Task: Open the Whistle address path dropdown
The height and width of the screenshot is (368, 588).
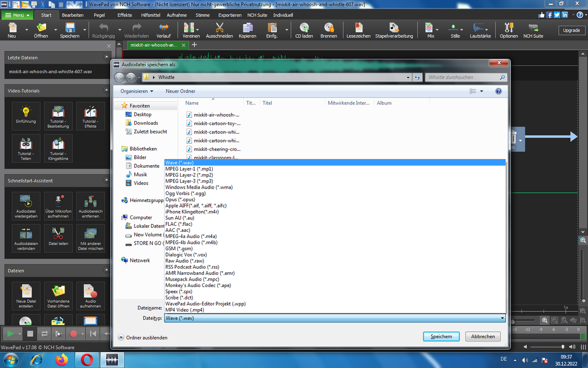Action: [408, 77]
